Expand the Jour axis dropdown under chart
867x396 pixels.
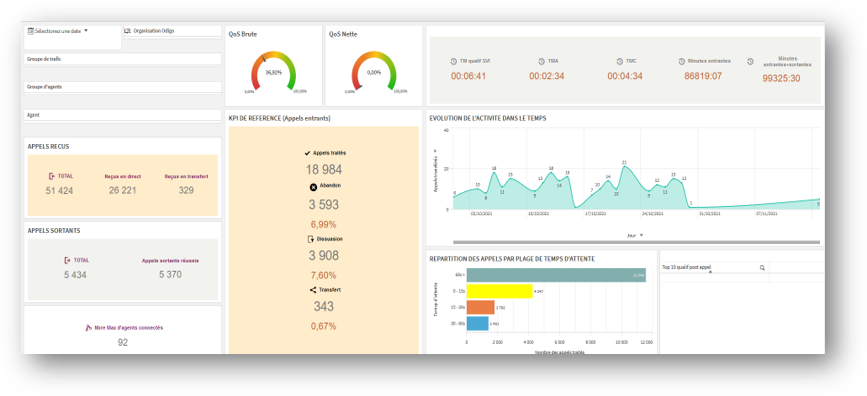click(x=641, y=236)
